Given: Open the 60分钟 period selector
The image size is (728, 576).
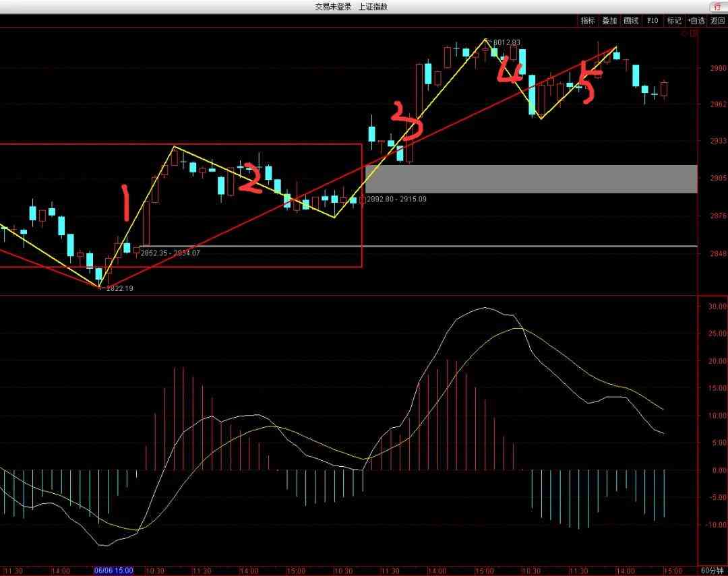Looking at the screenshot, I should [x=713, y=570].
